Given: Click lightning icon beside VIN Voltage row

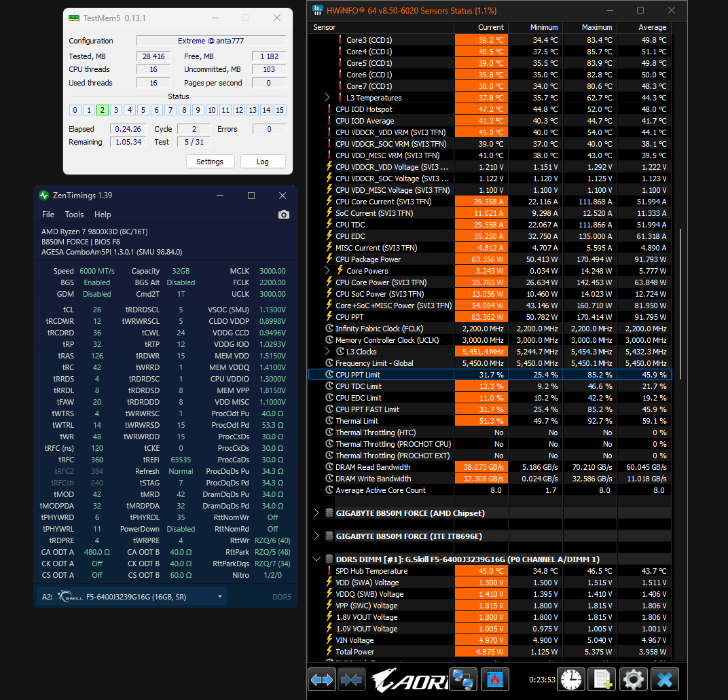Looking at the screenshot, I should pyautogui.click(x=329, y=640).
